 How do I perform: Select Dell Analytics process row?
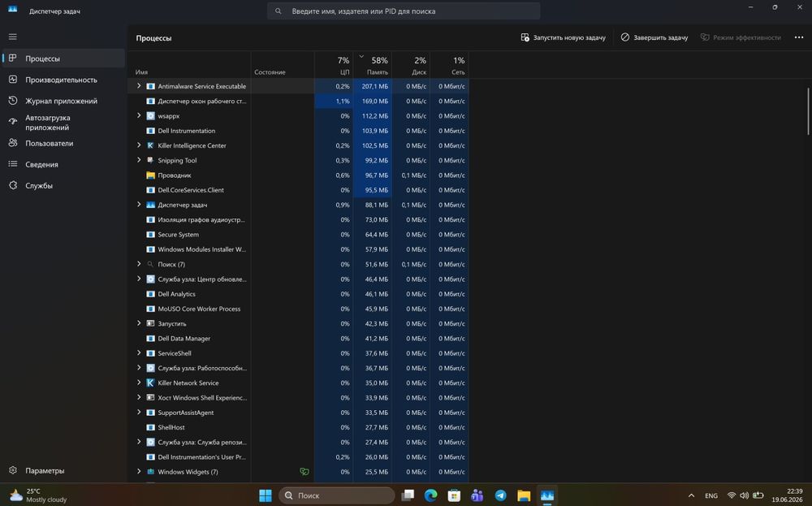tap(298, 294)
